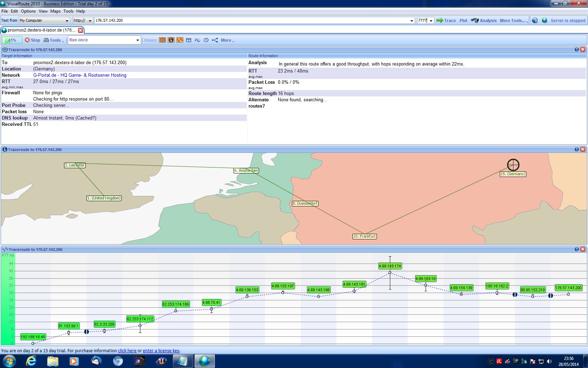Click the binoculars Analysis icon
Viewport: 588px width, 368px height.
(x=475, y=21)
